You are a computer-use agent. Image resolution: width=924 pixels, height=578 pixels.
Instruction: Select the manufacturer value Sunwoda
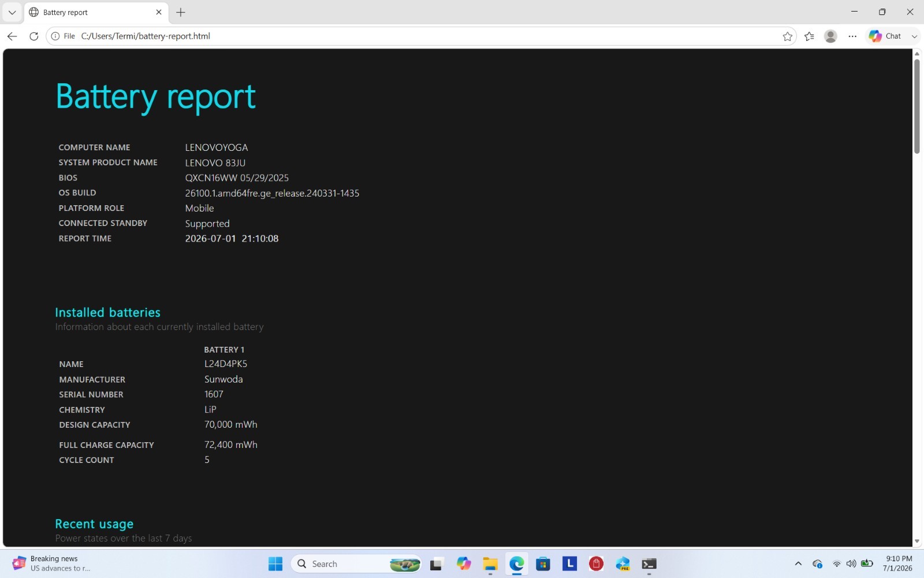(x=223, y=379)
